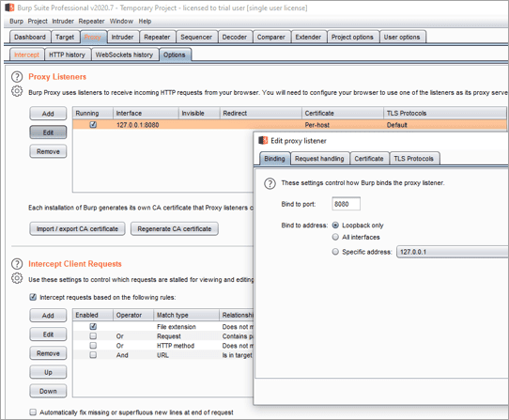Select Loopback only radio button
Image resolution: width=509 pixels, height=420 pixels.
click(335, 226)
